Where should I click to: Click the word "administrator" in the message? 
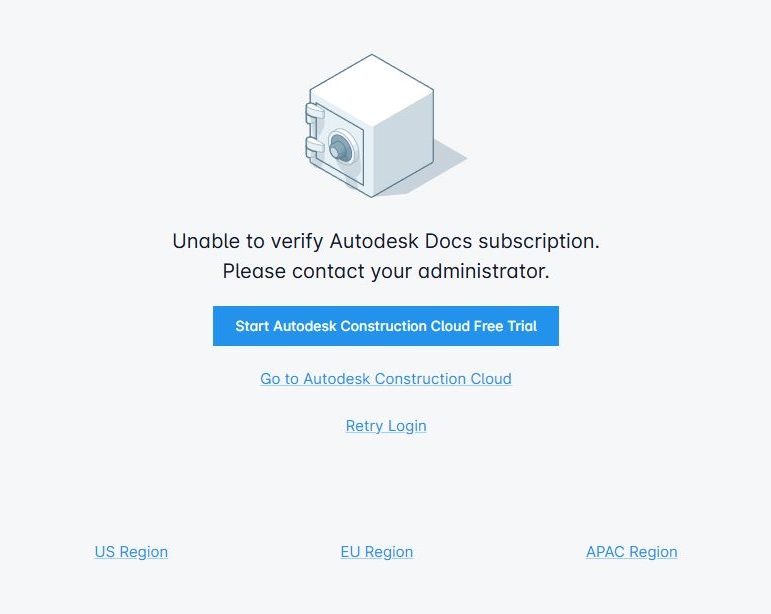click(x=483, y=271)
